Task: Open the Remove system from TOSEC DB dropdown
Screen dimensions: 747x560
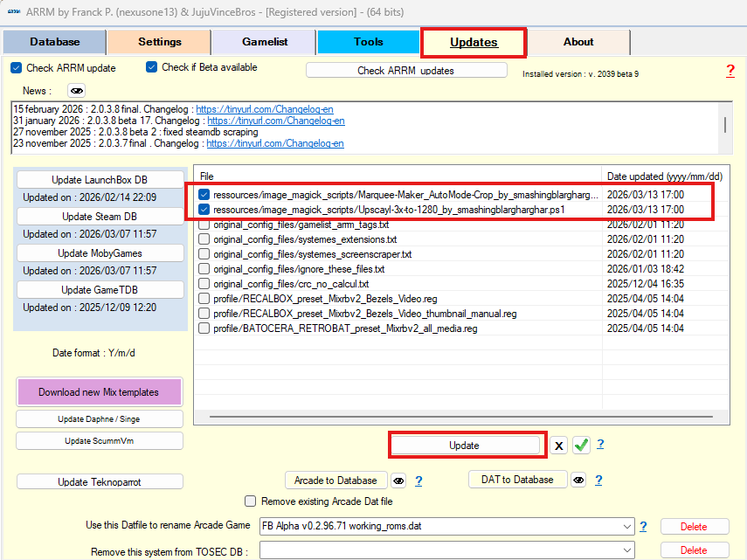Action: [x=626, y=550]
